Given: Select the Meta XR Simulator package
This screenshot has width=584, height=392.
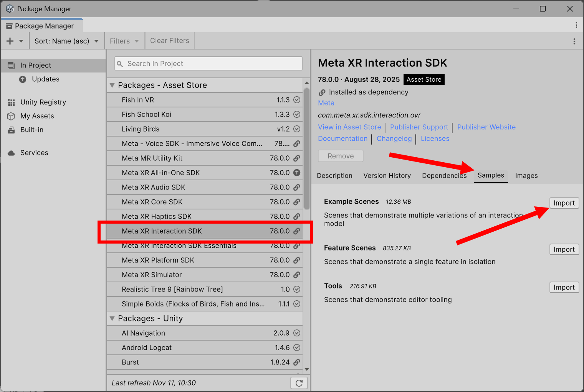Looking at the screenshot, I should pyautogui.click(x=205, y=275).
